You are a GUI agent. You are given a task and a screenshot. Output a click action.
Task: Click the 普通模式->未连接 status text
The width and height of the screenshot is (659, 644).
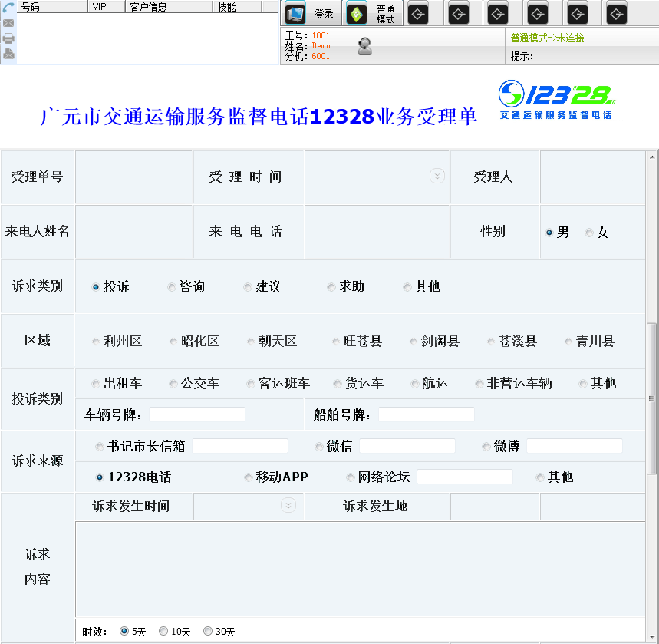(547, 38)
